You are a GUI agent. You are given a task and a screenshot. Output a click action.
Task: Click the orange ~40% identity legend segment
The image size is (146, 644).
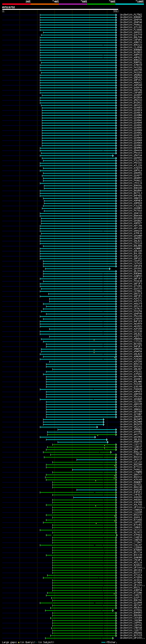(x=45, y=4)
